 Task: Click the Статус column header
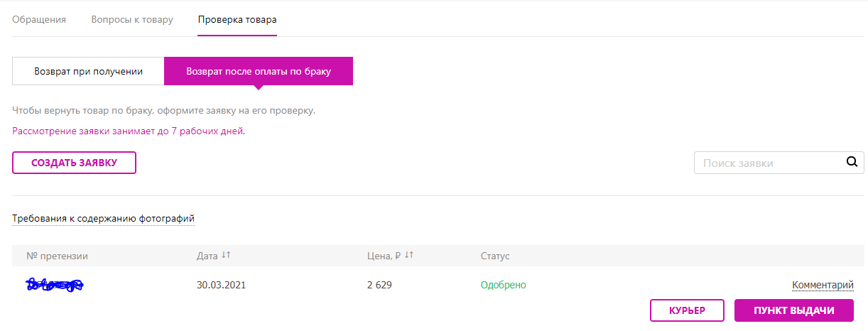tap(495, 256)
